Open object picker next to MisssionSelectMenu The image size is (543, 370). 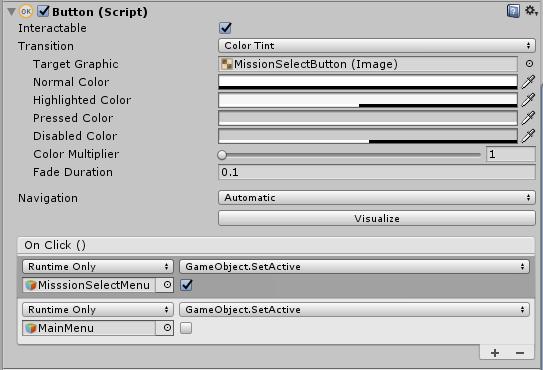tap(167, 285)
